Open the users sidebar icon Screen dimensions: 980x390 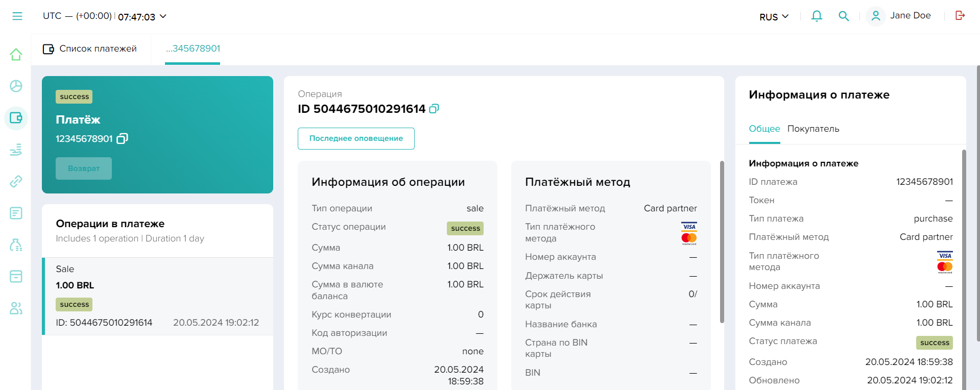16,308
